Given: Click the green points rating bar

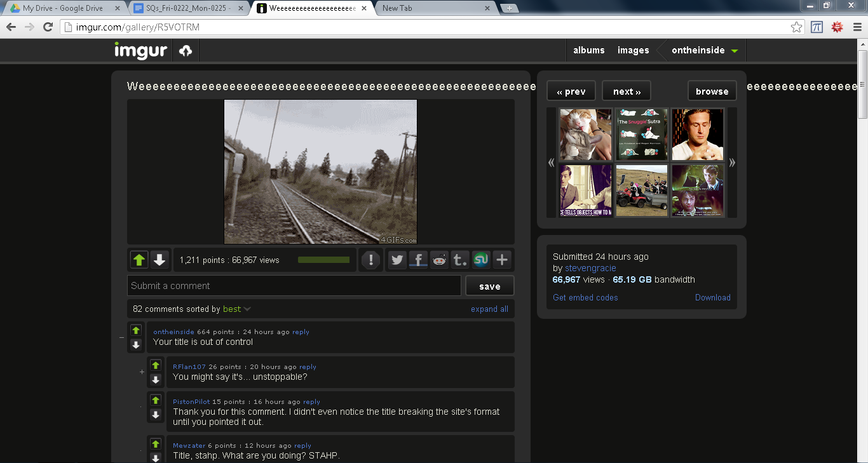Looking at the screenshot, I should tap(323, 260).
